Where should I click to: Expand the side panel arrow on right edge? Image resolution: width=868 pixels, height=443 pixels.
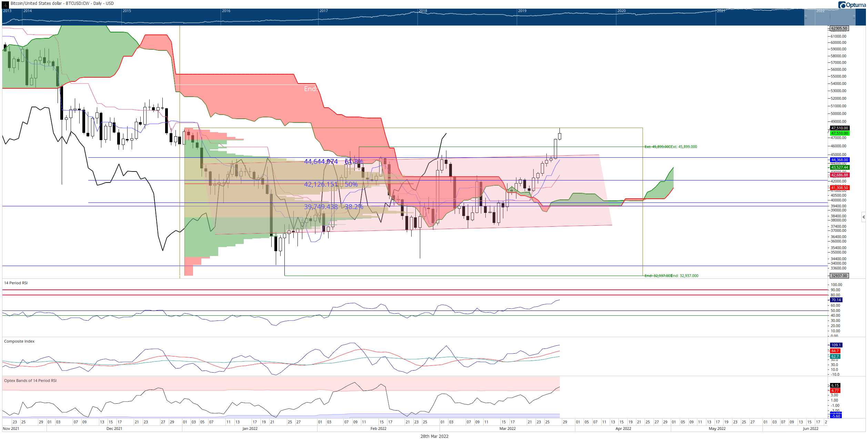[x=864, y=217]
